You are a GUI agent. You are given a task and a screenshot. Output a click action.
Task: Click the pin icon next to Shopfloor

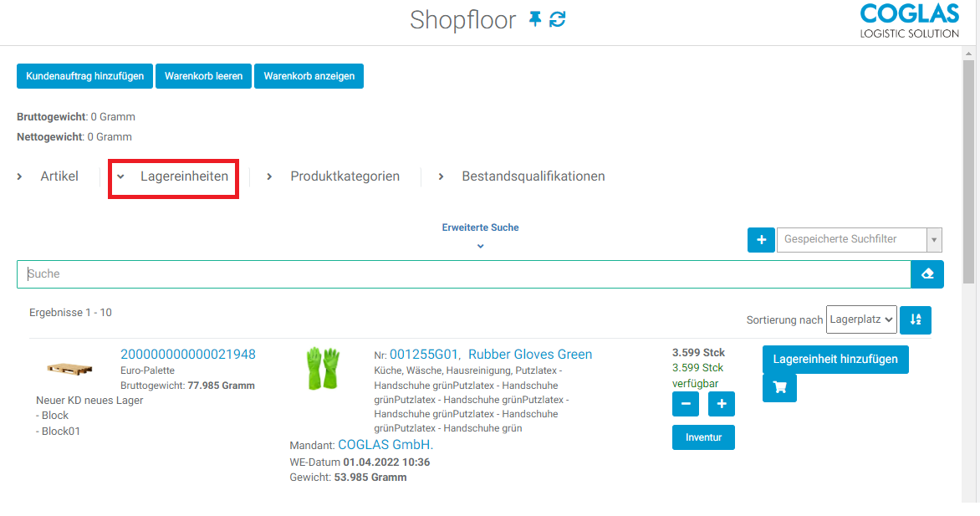pos(535,19)
